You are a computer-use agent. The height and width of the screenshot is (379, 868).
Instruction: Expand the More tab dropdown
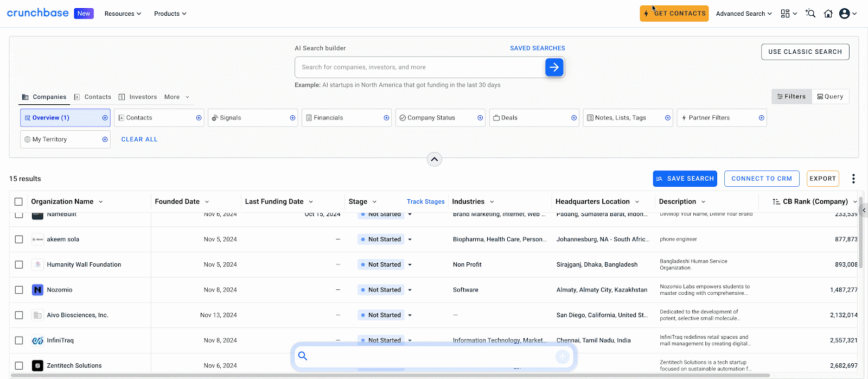coord(177,97)
